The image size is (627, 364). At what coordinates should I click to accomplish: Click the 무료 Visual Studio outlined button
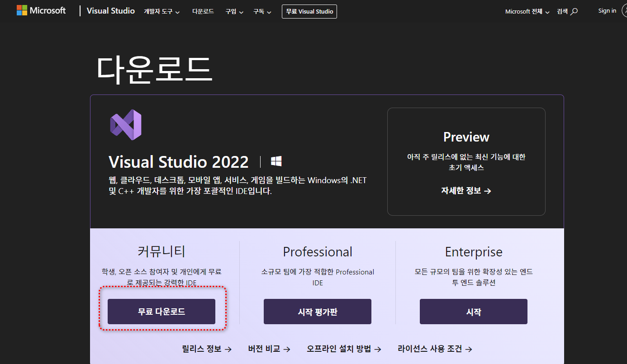pos(309,11)
